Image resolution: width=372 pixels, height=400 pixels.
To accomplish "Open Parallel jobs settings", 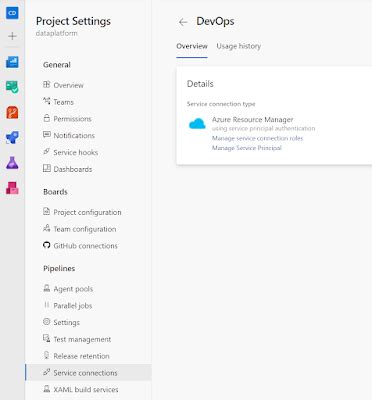I will (73, 306).
